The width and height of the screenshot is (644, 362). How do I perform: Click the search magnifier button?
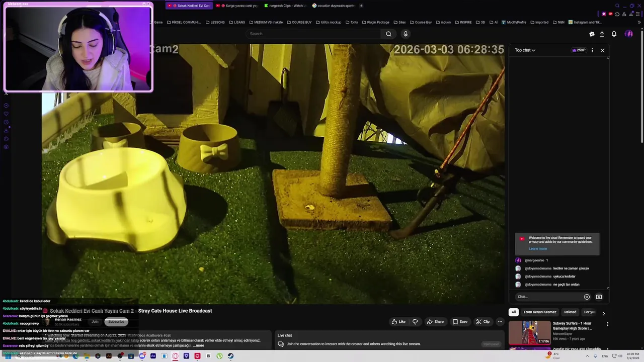388,34
